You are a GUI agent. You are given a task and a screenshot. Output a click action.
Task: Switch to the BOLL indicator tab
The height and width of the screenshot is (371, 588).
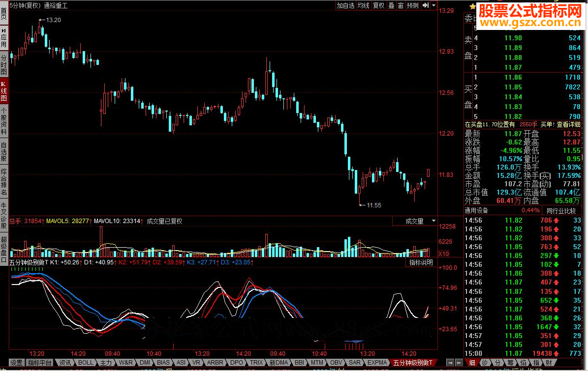pyautogui.click(x=86, y=362)
